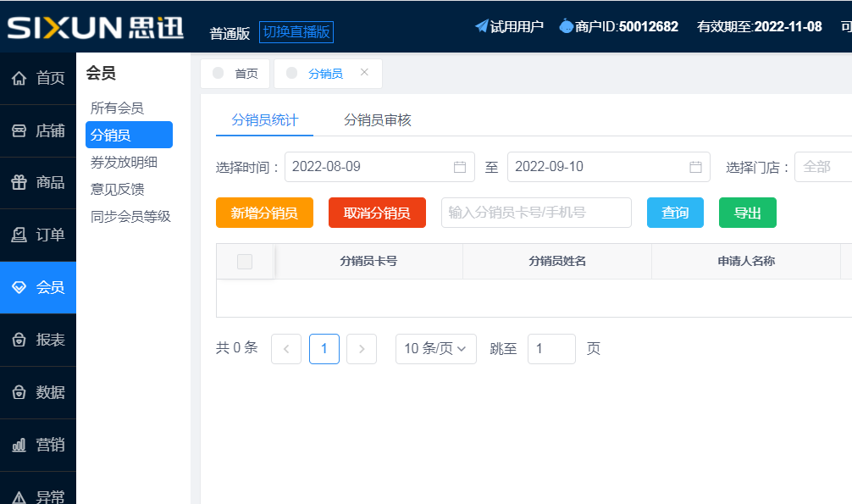The height and width of the screenshot is (504, 852).
Task: Close the 分销员 tab
Action: [x=364, y=72]
